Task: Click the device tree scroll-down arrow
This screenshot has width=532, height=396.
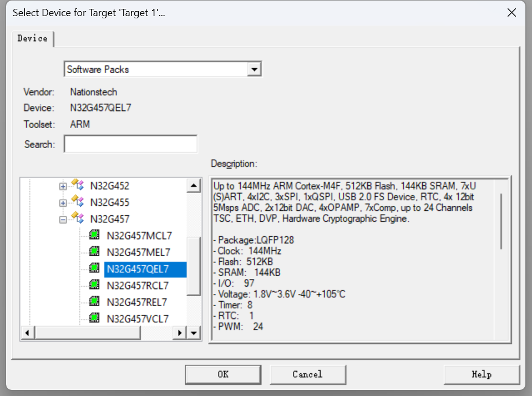Action: pos(194,333)
